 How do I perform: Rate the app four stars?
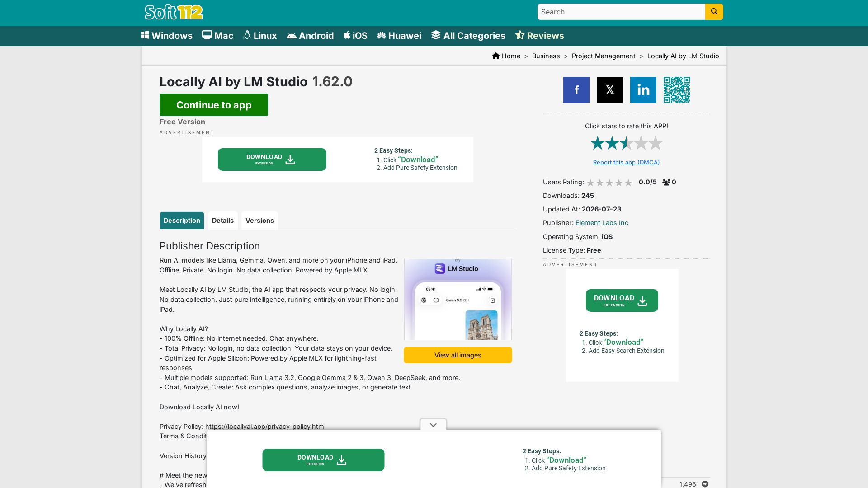[641, 143]
